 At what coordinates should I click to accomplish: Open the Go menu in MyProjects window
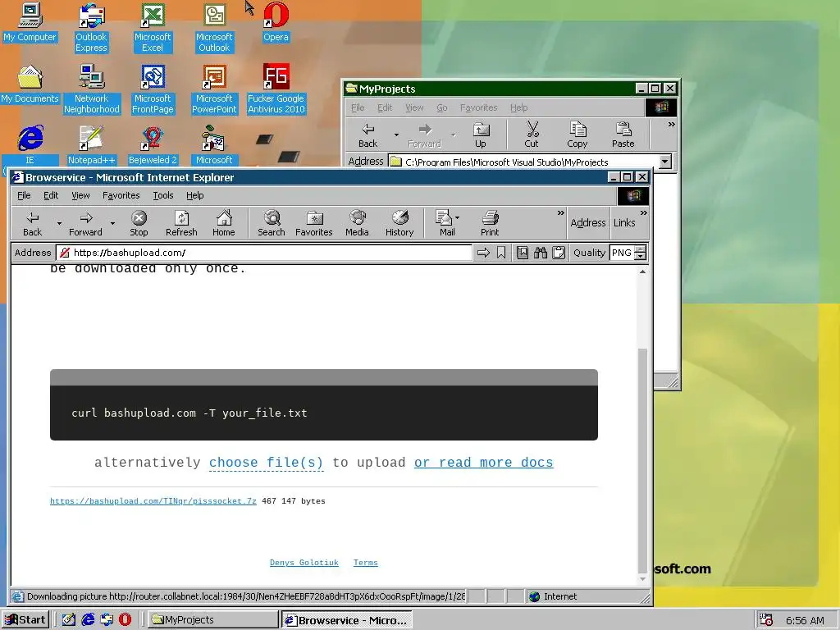442,107
